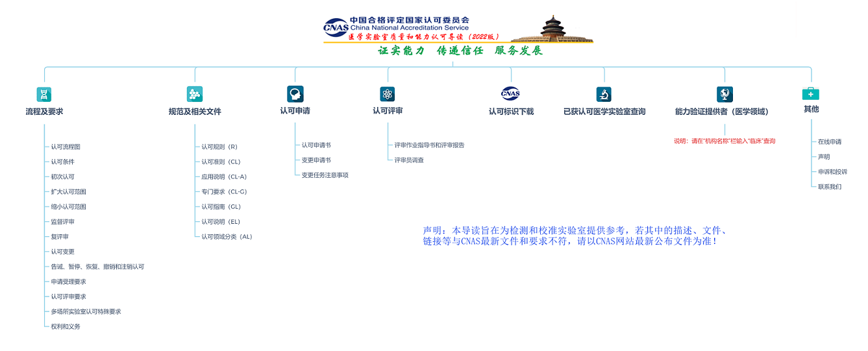The image size is (868, 351).
Task: Open the 申诉和投诉 link
Action: [x=832, y=172]
